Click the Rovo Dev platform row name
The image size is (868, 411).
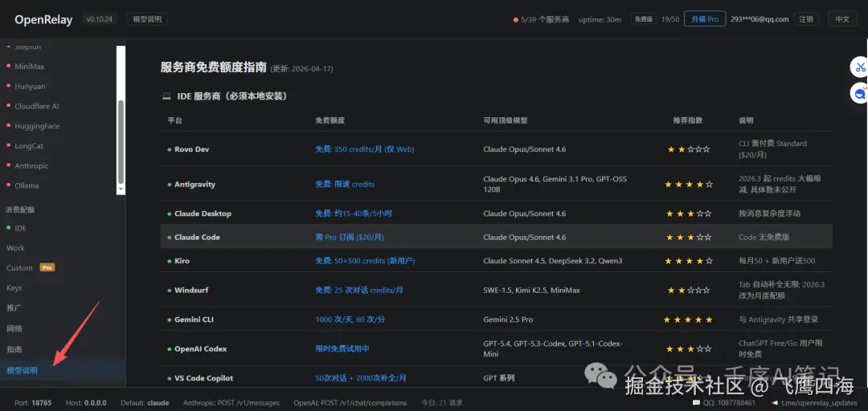(x=191, y=149)
